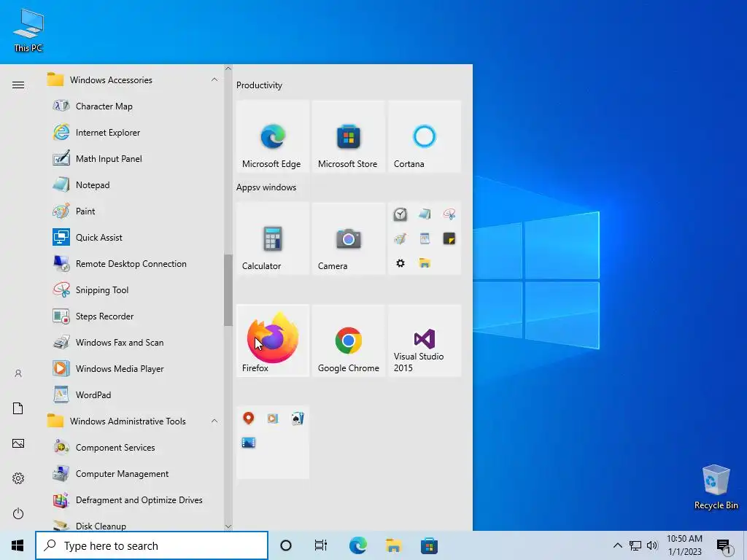The width and height of the screenshot is (747, 560).
Task: Open the Microsoft Store tile
Action: (348, 136)
